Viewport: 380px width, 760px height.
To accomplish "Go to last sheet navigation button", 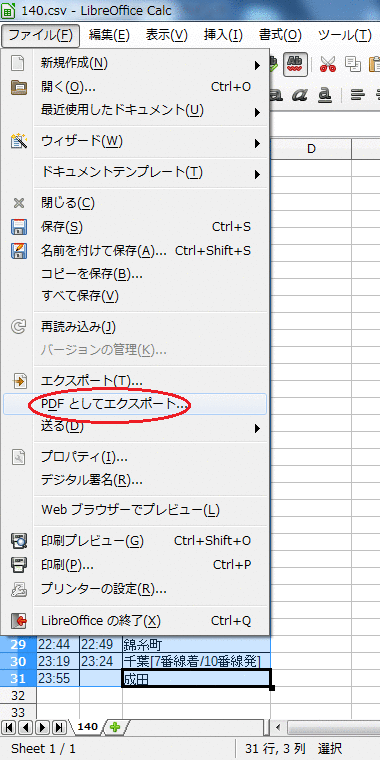I will (59, 727).
